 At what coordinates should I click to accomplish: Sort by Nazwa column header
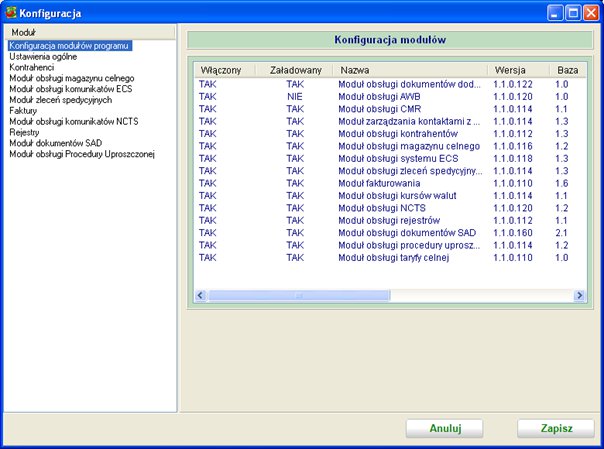click(410, 70)
